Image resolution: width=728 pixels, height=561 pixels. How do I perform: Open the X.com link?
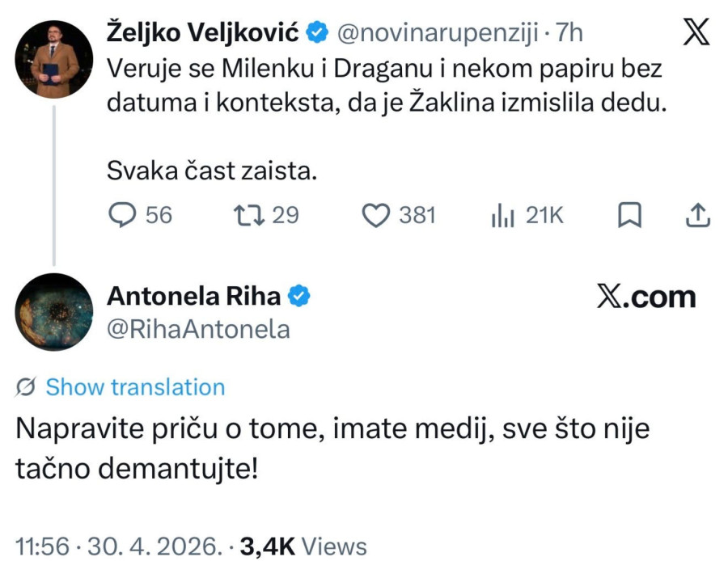pos(647,296)
